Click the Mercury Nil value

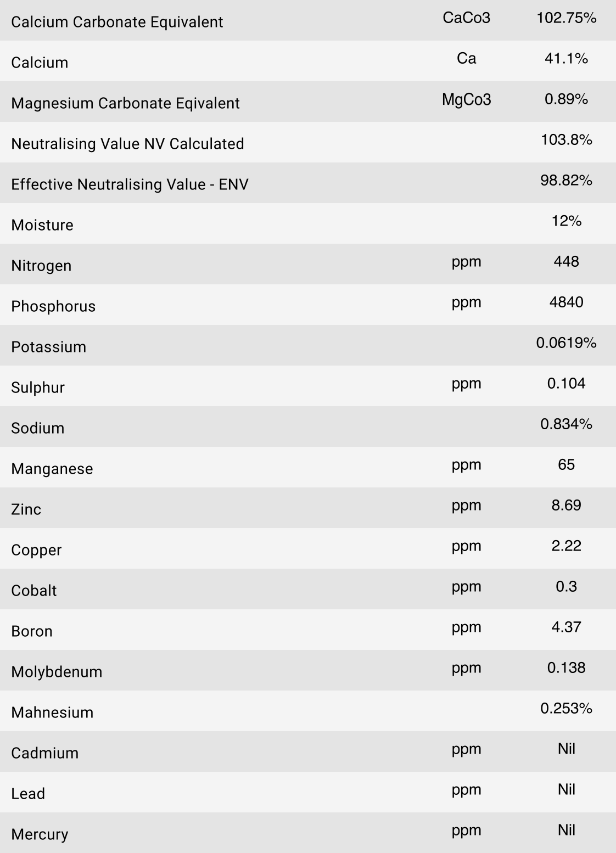click(566, 830)
